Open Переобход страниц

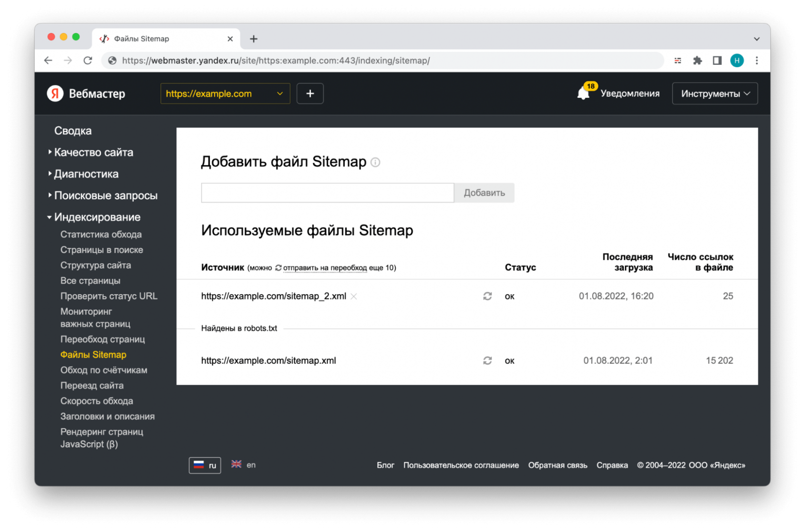pos(103,339)
